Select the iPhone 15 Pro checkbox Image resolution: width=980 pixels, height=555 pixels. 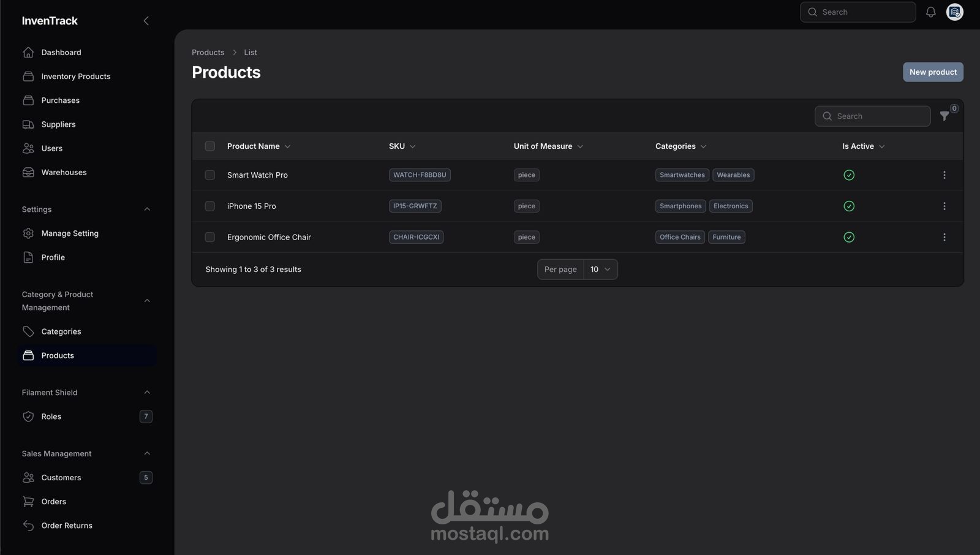(x=209, y=206)
